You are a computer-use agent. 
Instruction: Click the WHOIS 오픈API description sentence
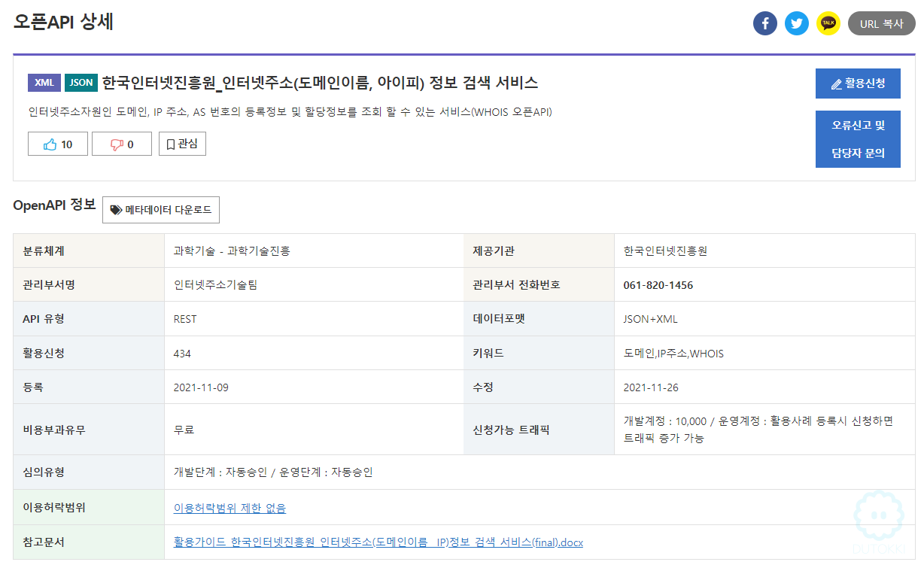290,113
